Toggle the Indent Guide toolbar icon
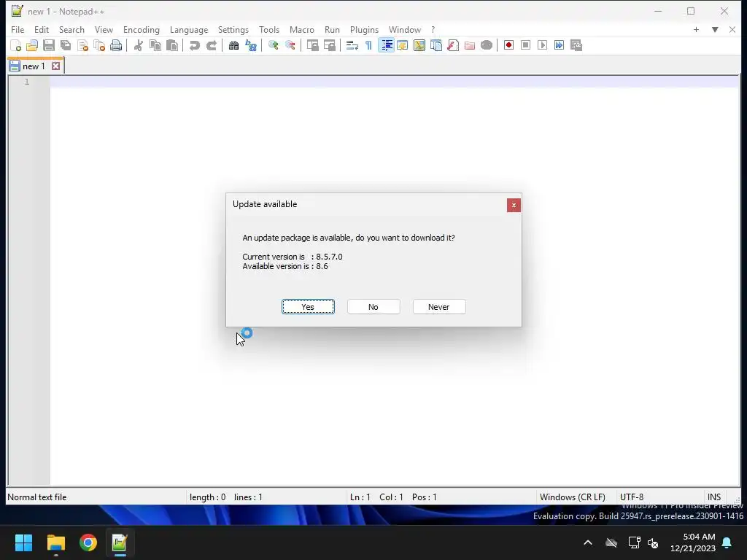The height and width of the screenshot is (560, 747). [387, 45]
